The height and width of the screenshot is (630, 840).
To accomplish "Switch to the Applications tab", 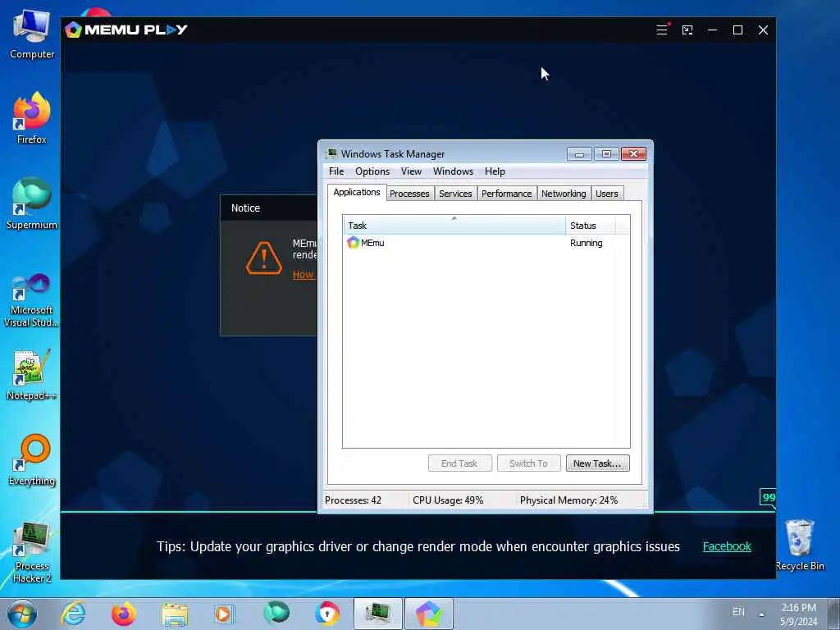I will point(357,192).
